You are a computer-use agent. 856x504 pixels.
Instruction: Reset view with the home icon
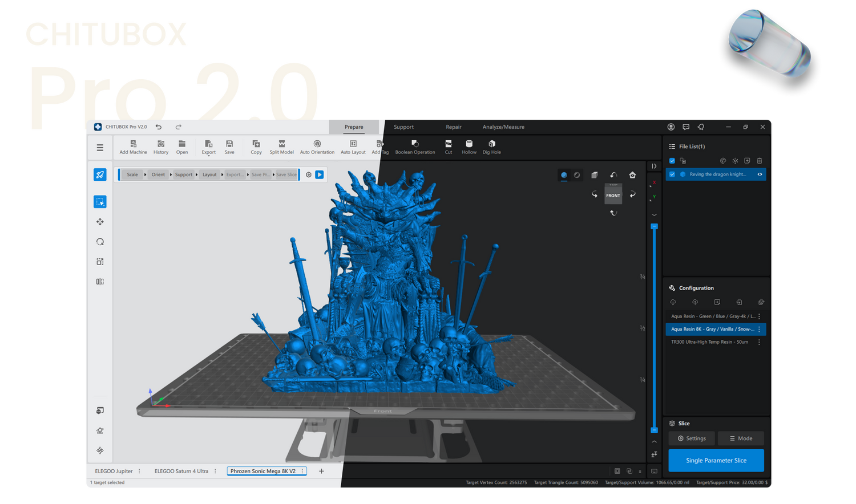632,175
